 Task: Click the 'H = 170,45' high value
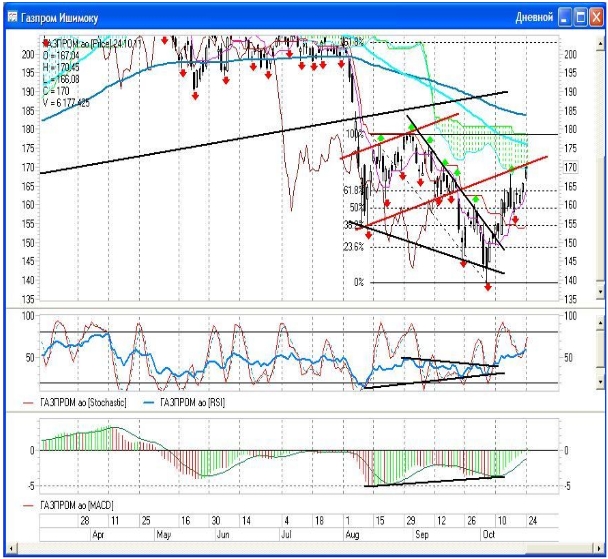[61, 67]
